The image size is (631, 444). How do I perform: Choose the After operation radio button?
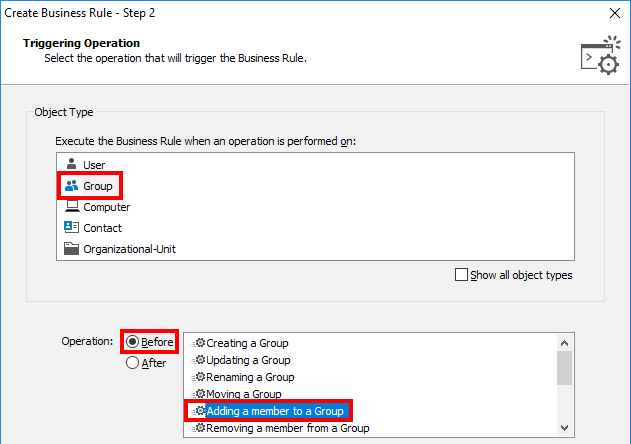click(132, 363)
